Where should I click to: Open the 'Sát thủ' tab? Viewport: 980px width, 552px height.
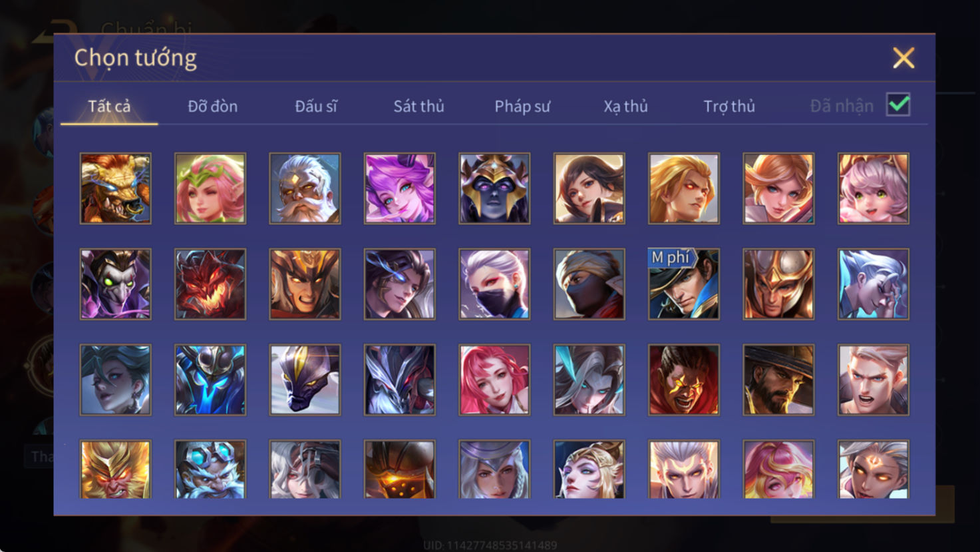418,106
